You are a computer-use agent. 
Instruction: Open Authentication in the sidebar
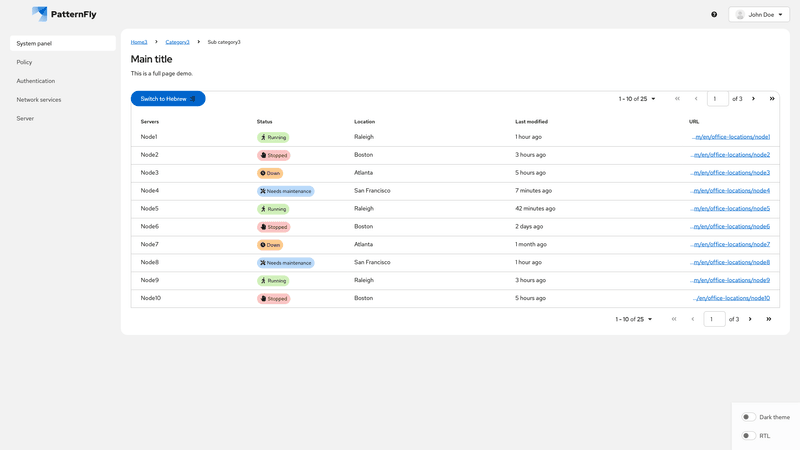63,81
